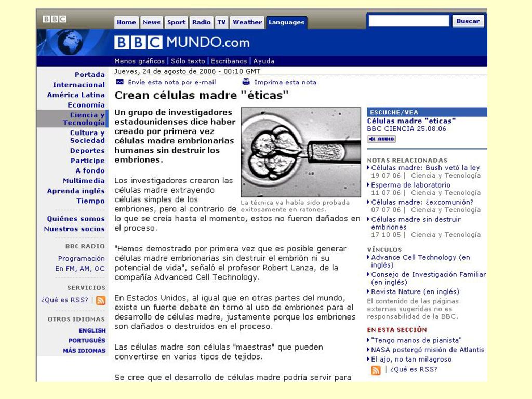
Task: Open Esperma de laboratorio article
Action: [410, 185]
